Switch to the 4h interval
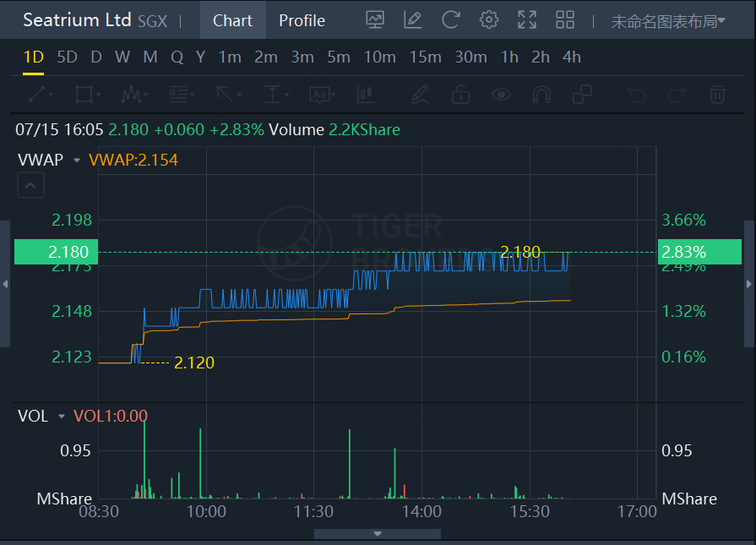Image resolution: width=756 pixels, height=545 pixels. [x=572, y=57]
